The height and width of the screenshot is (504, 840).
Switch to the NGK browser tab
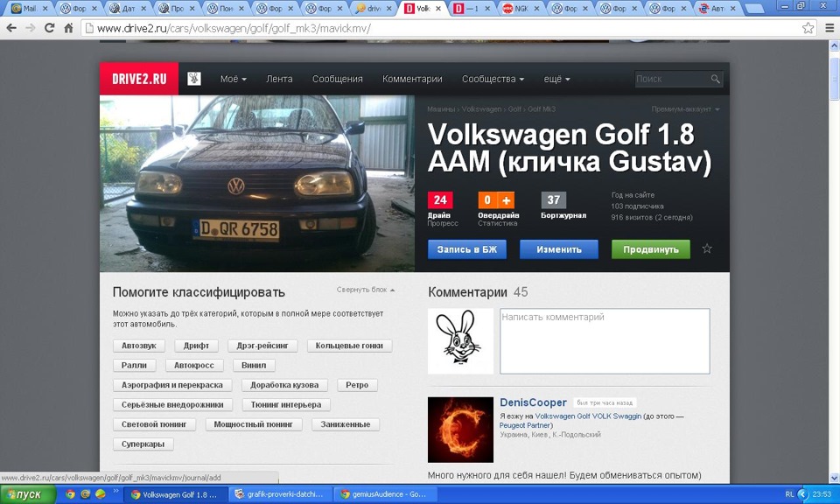521,8
